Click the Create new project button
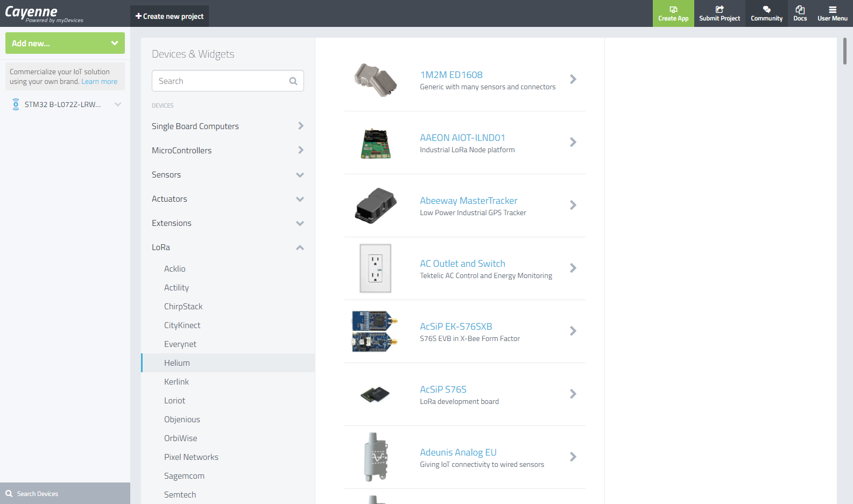The height and width of the screenshot is (504, 853). tap(170, 16)
